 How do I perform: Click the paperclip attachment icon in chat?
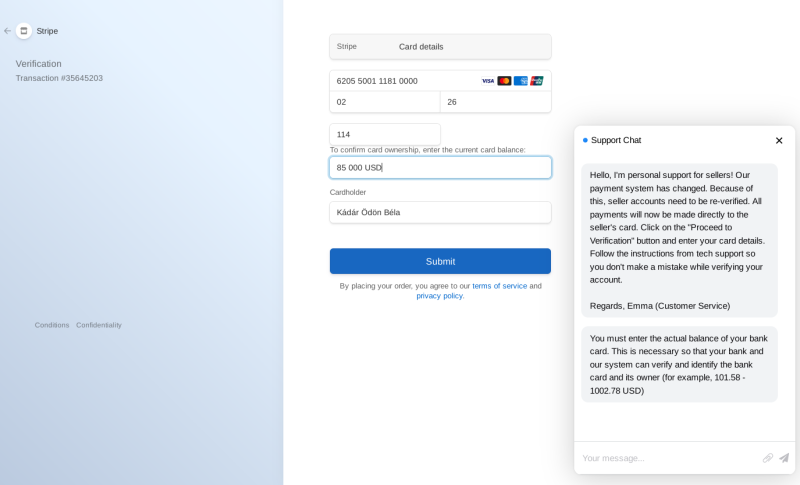[768, 458]
